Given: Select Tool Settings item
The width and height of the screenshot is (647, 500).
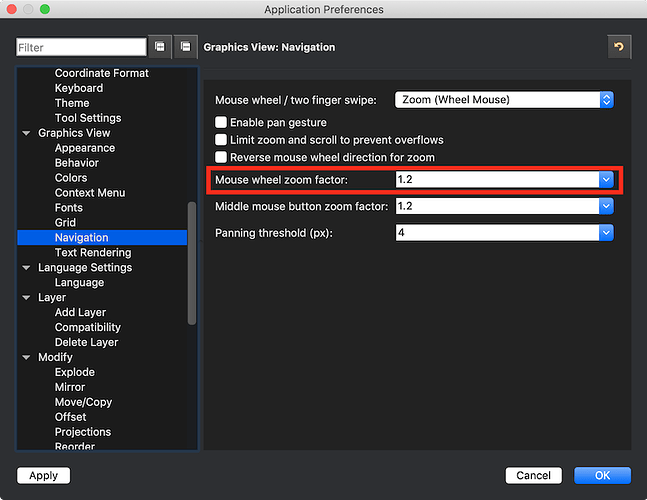Looking at the screenshot, I should [x=88, y=118].
